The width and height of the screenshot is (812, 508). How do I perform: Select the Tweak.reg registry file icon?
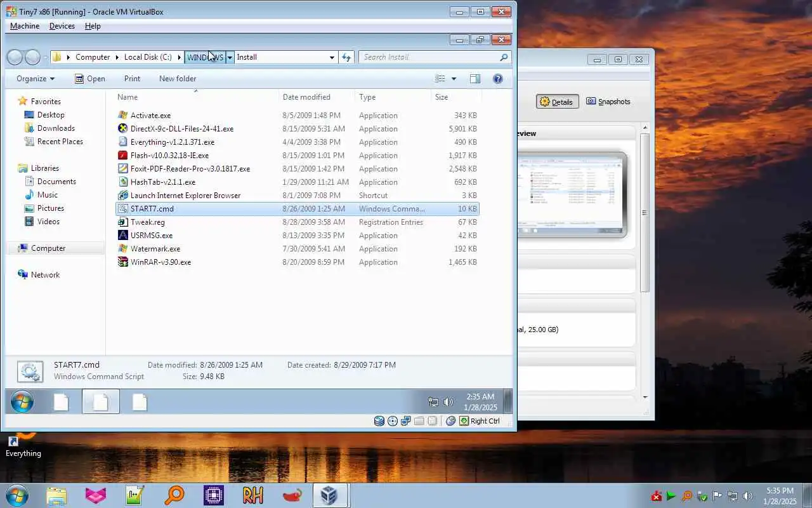coord(123,222)
